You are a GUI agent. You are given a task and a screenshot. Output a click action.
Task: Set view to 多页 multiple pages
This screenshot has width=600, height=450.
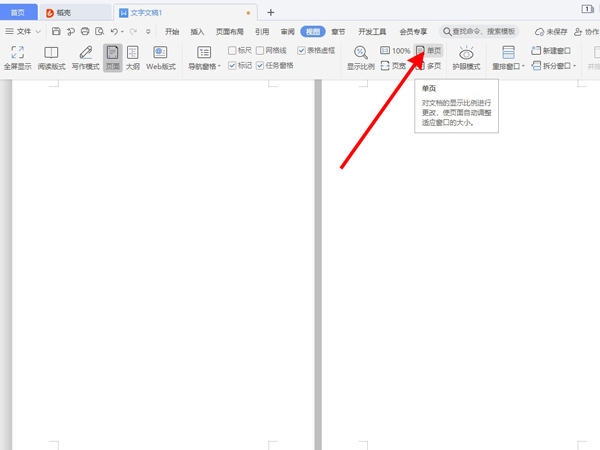pyautogui.click(x=427, y=65)
